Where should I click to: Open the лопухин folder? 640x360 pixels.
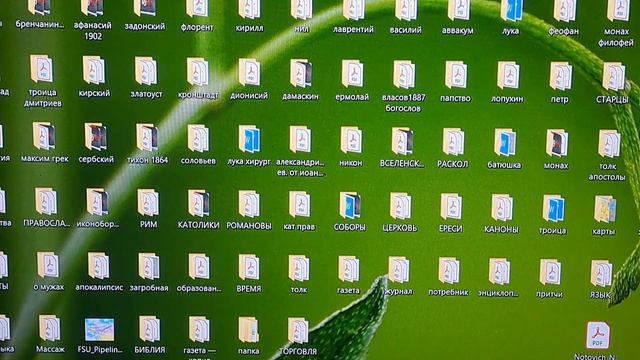508,76
